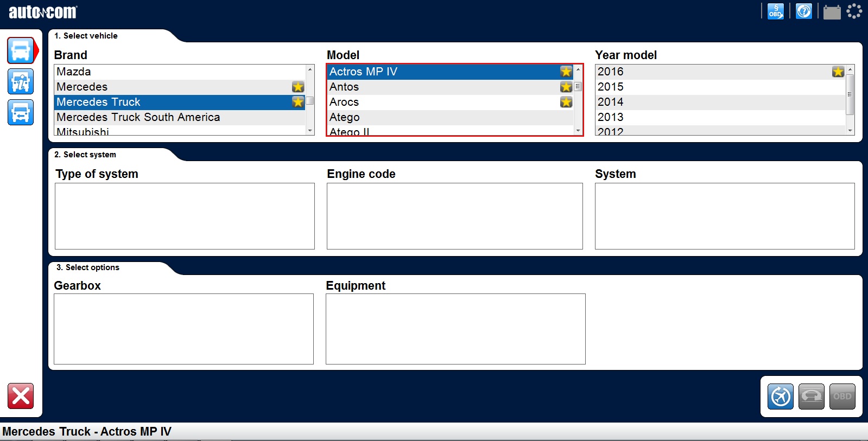Click the truck history arrow icon
The height and width of the screenshot is (441, 868).
tap(21, 113)
